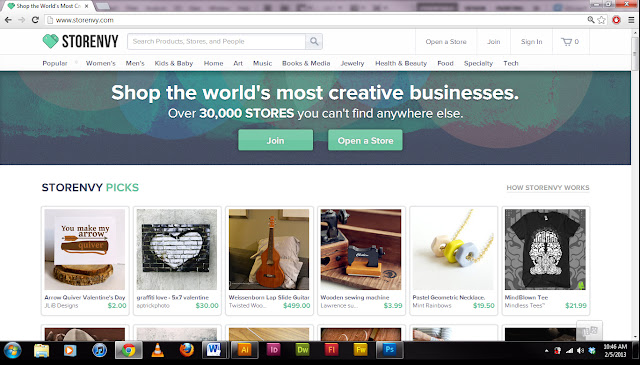Click the clock in the system tray

(614, 350)
